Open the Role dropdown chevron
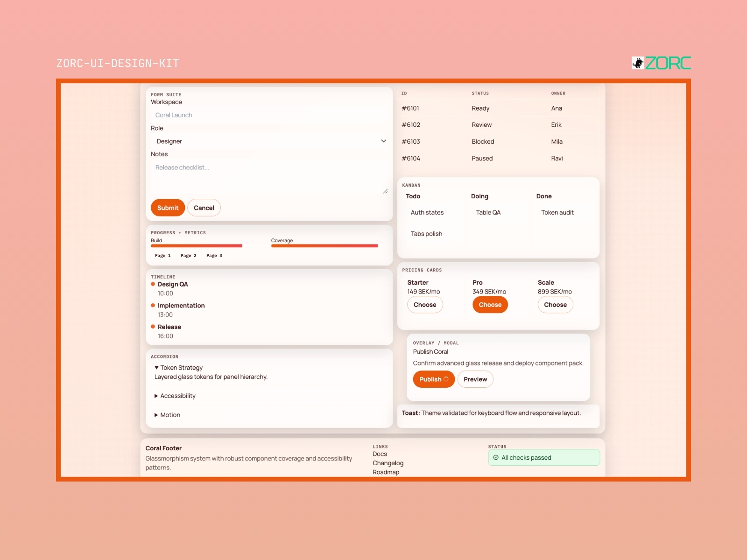This screenshot has width=747, height=560. point(383,141)
